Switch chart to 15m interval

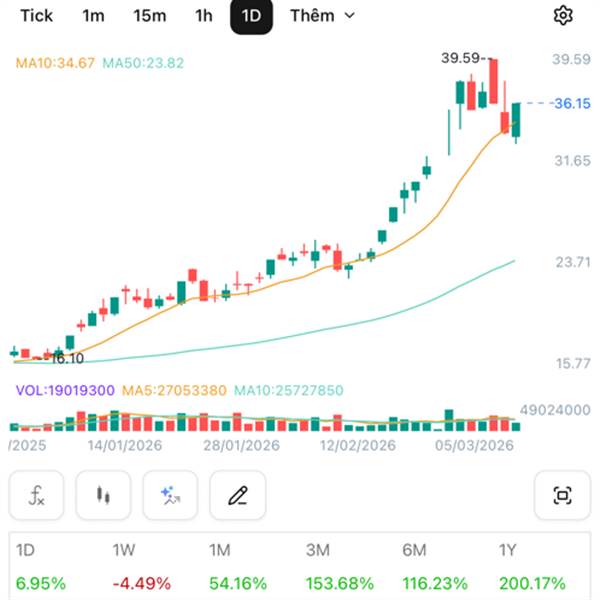pos(149,16)
